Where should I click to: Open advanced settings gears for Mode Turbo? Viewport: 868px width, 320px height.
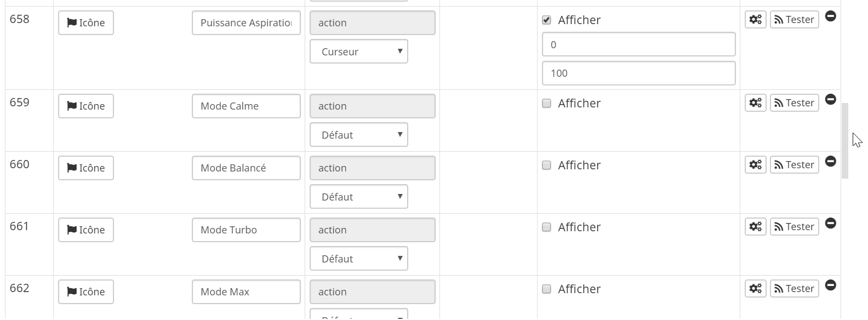coord(755,227)
